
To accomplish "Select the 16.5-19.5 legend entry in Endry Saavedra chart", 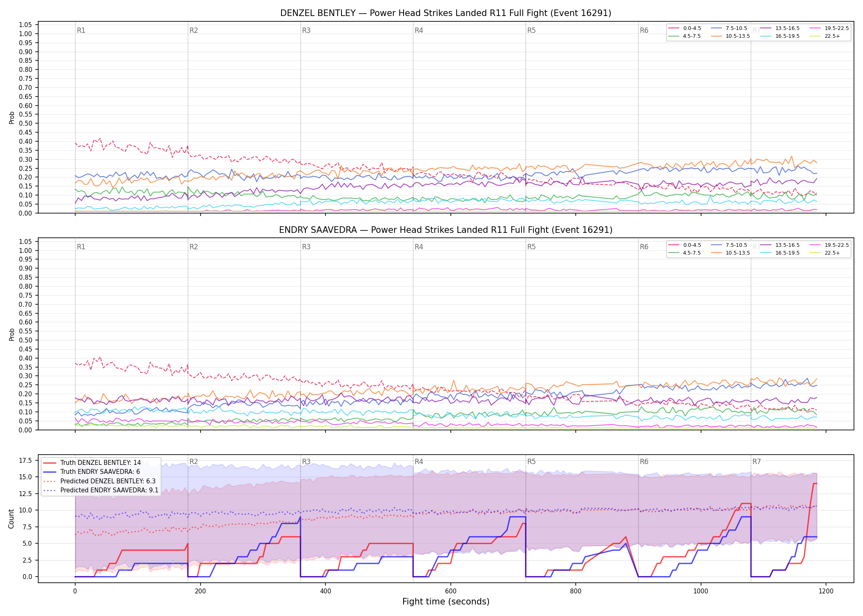I will 780,253.
